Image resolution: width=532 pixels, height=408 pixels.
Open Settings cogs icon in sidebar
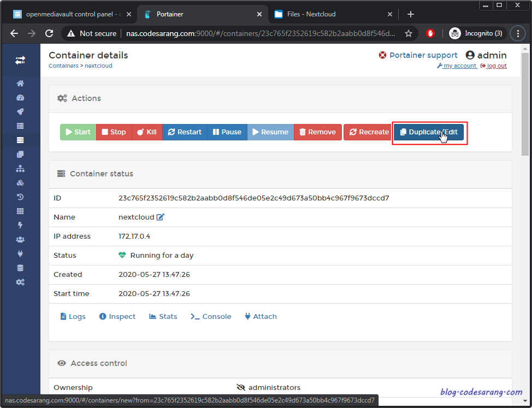pyautogui.click(x=20, y=282)
